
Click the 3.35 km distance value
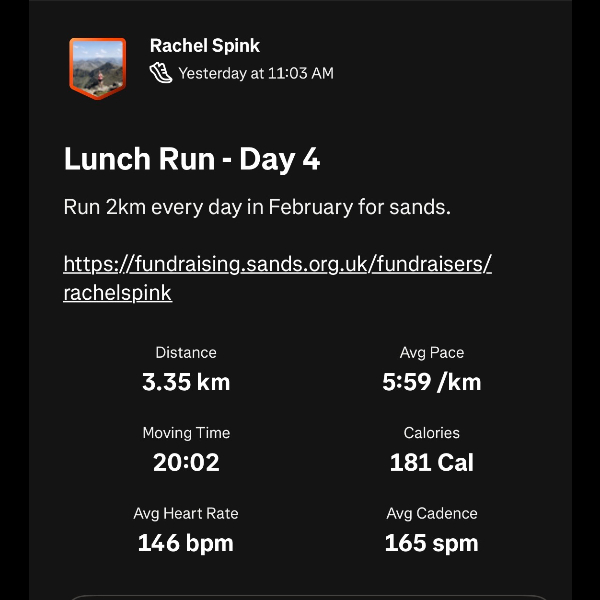186,382
